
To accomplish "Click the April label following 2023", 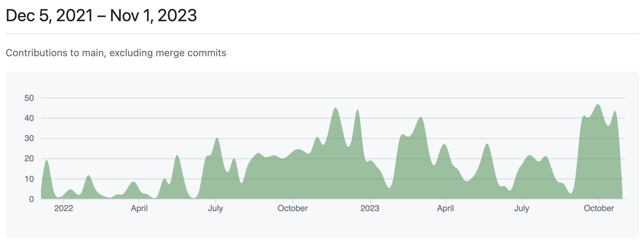I will [445, 208].
